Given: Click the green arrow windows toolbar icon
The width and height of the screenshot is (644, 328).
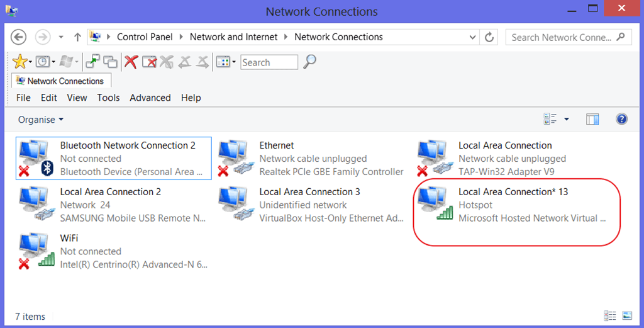Looking at the screenshot, I should [92, 62].
